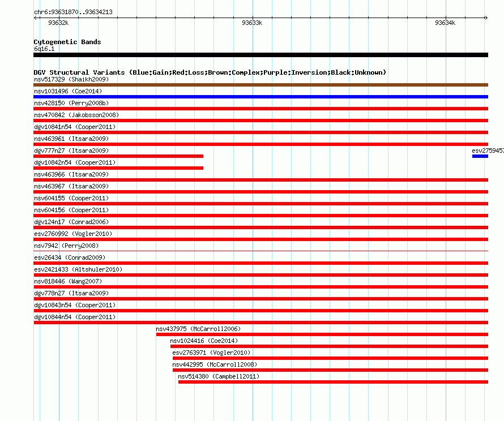This screenshot has height=421, width=504.
Task: Open variant dgv777n27 (Itsara2009)
Action: tap(71, 151)
